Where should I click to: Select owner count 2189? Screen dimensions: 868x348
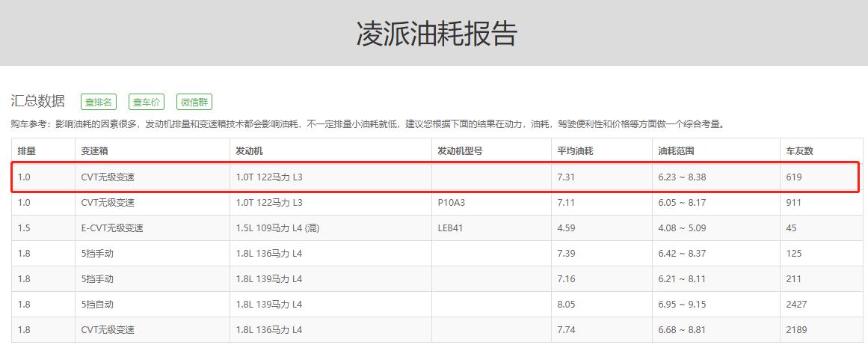tap(796, 330)
